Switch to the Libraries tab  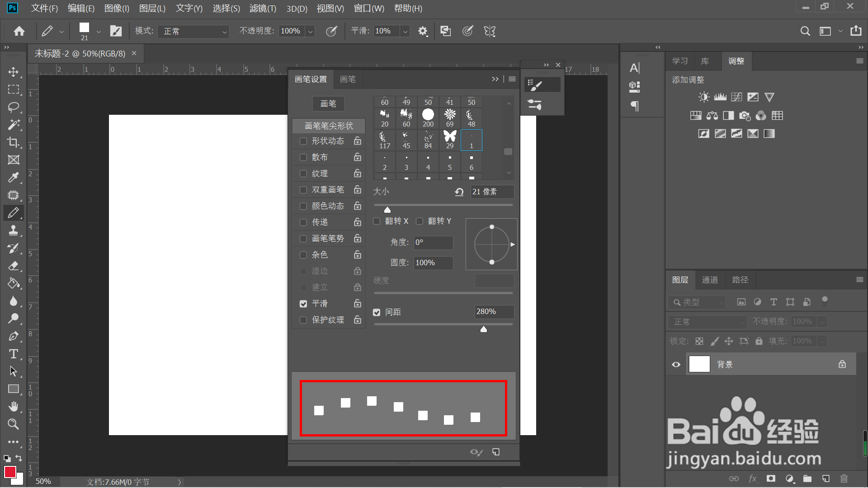click(x=705, y=61)
